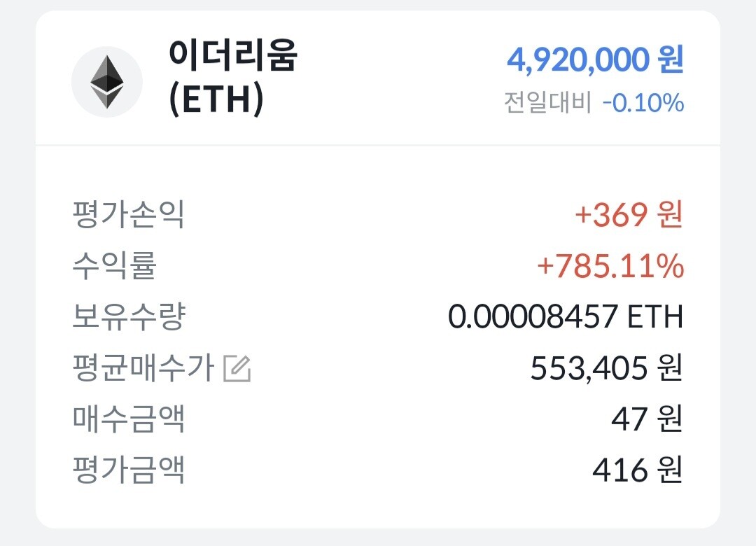Click the -0.10% daily change value
Image resolution: width=756 pixels, height=546 pixels.
(x=643, y=104)
